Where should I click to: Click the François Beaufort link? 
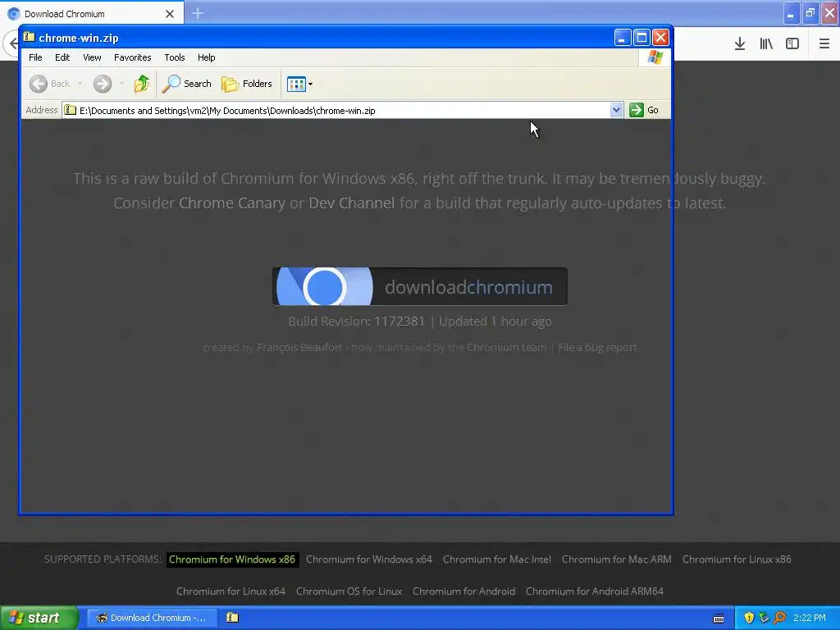tap(299, 348)
